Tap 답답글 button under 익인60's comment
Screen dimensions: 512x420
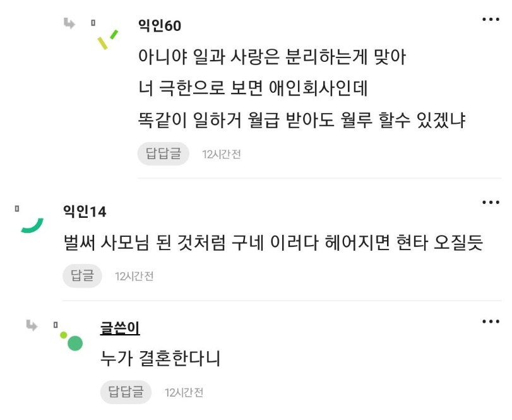click(x=164, y=154)
